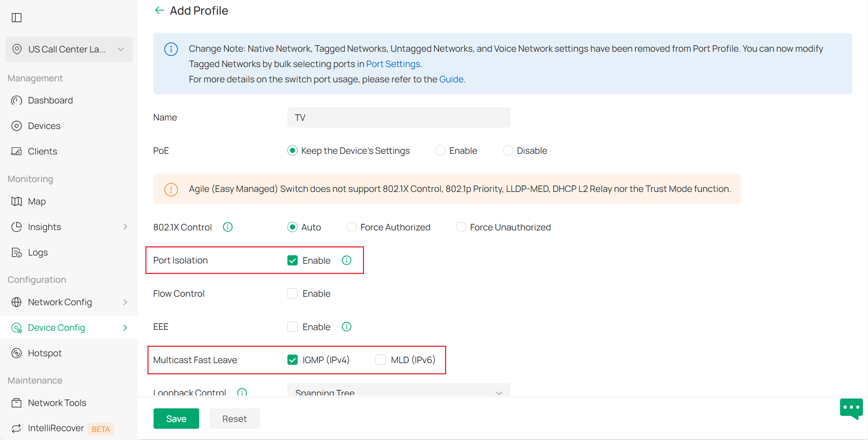The image size is (868, 440).
Task: Select Device Config in the sidebar
Action: 56,327
